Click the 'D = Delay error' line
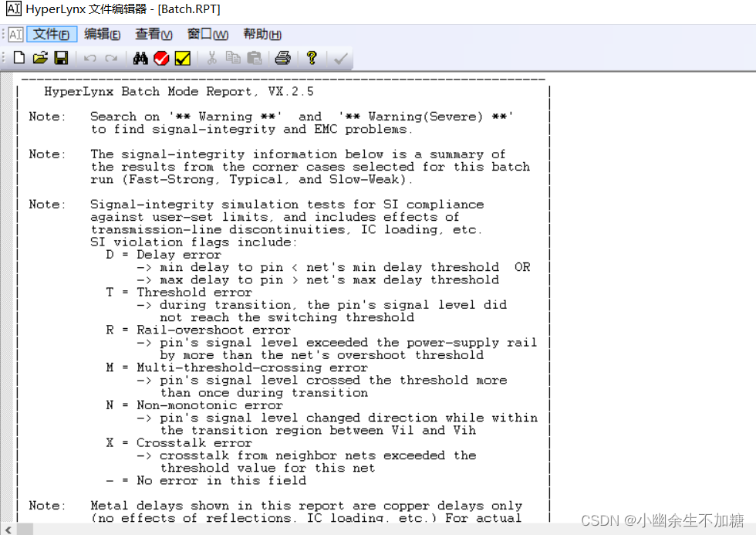Image resolution: width=756 pixels, height=535 pixels. point(164,255)
